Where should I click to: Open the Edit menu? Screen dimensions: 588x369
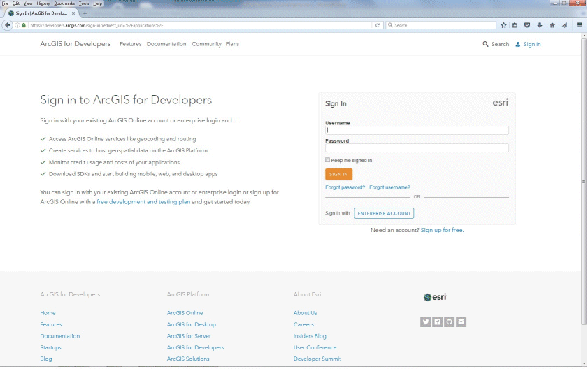[x=16, y=3]
